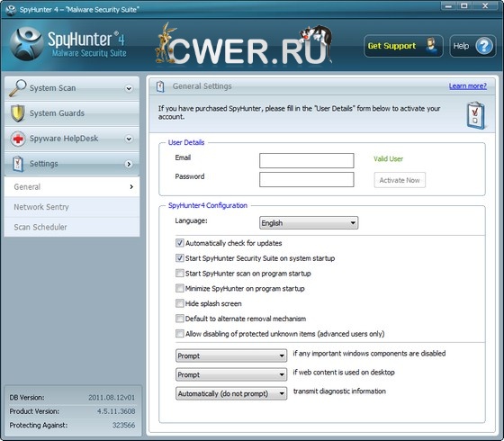Open the System Scan section
Screen dimensions: 504x441
72,88
